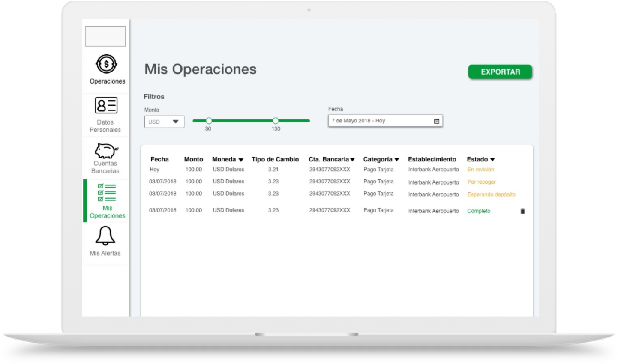Delete the Completo operation with trash icon
The width and height of the screenshot is (618, 364).
(522, 211)
